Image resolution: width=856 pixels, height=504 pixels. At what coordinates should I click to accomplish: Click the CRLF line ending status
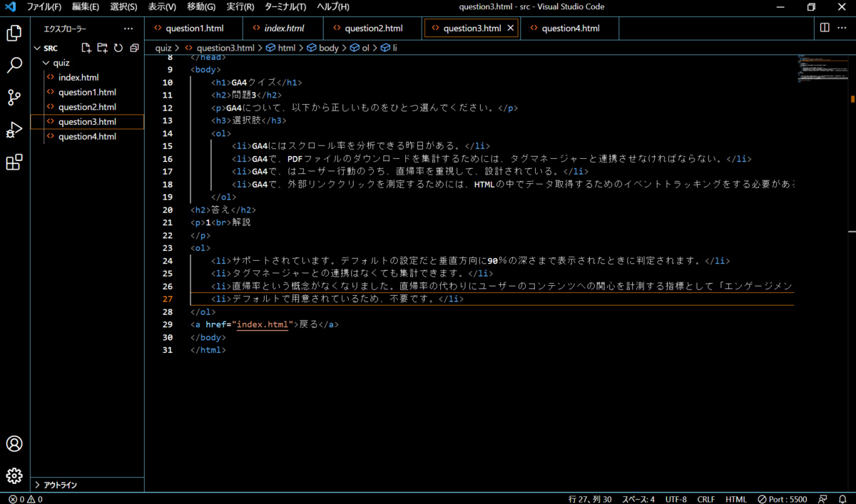click(706, 499)
